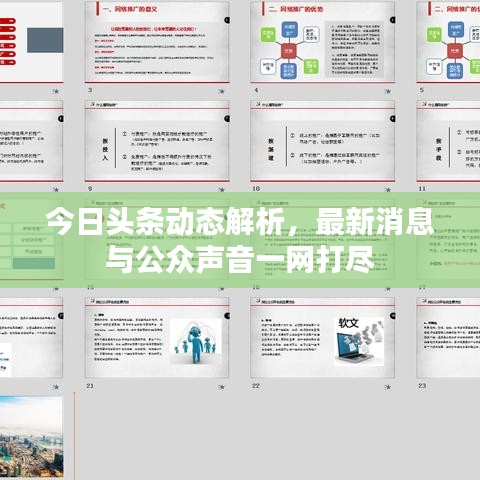480x480 pixels.
Task: Select slide 9 thumbnail 按投入
Action: 157,141
